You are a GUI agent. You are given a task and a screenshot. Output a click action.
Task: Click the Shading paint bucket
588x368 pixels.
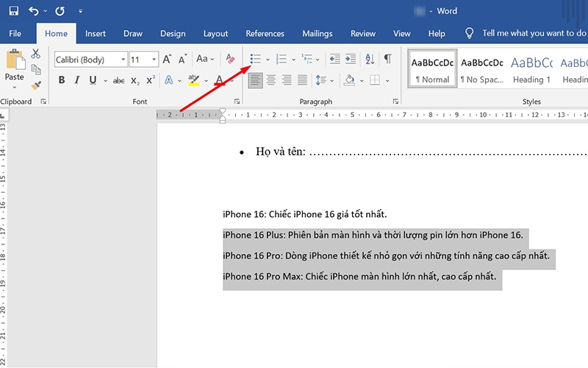[349, 80]
